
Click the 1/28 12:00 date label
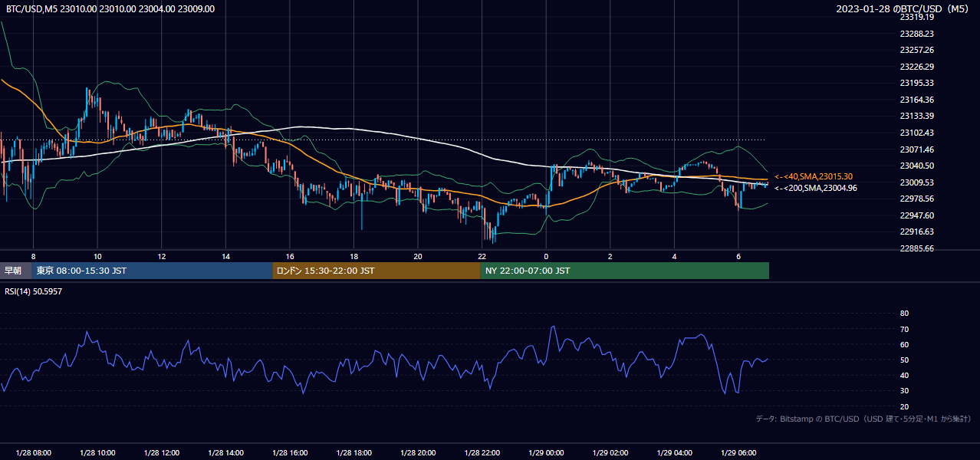(162, 453)
